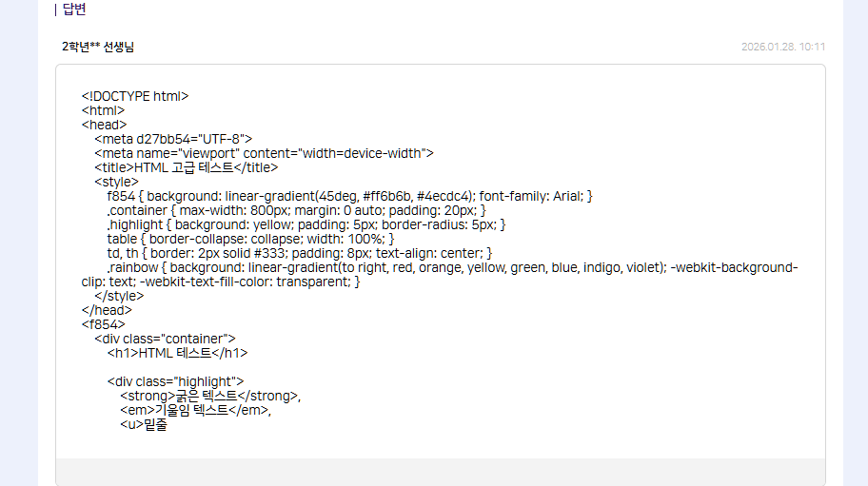Image resolution: width=868 pixels, height=486 pixels.
Task: Click the h1 HTML 테스트 line
Action: (177, 353)
